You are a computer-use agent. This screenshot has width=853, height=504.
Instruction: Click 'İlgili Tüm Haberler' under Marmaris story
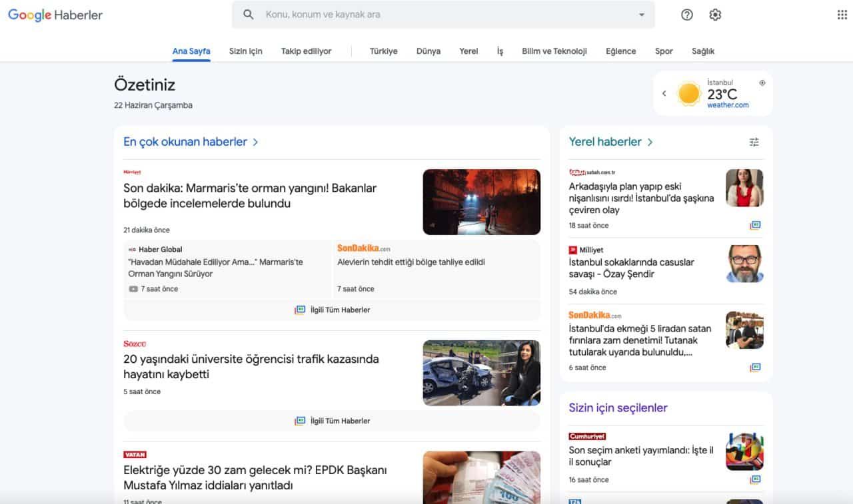pos(333,310)
